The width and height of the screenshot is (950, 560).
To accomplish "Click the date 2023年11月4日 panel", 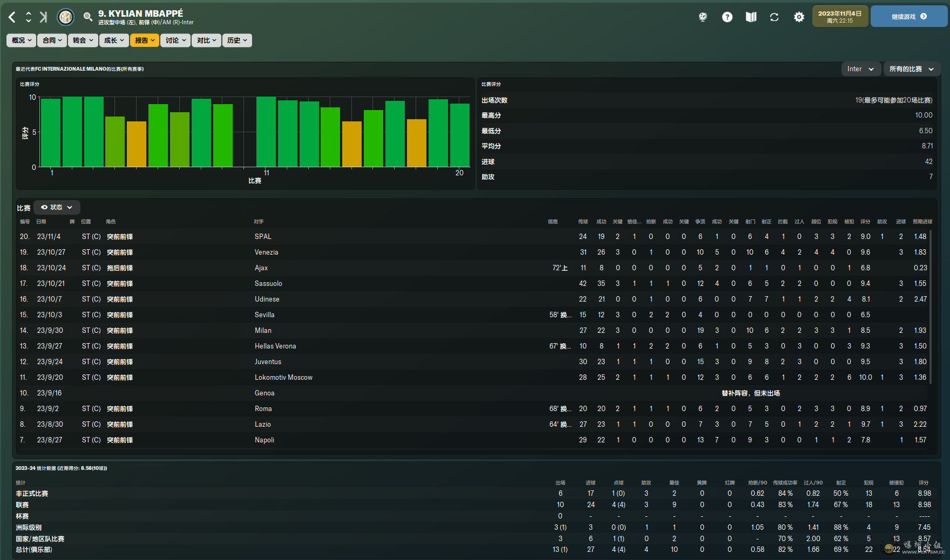I will click(840, 17).
